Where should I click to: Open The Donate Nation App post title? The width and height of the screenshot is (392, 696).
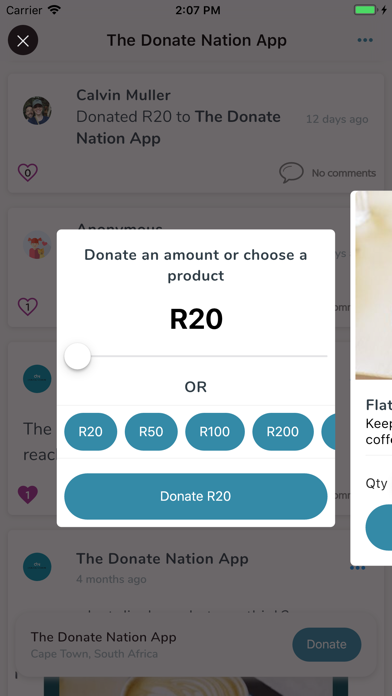[x=162, y=559]
